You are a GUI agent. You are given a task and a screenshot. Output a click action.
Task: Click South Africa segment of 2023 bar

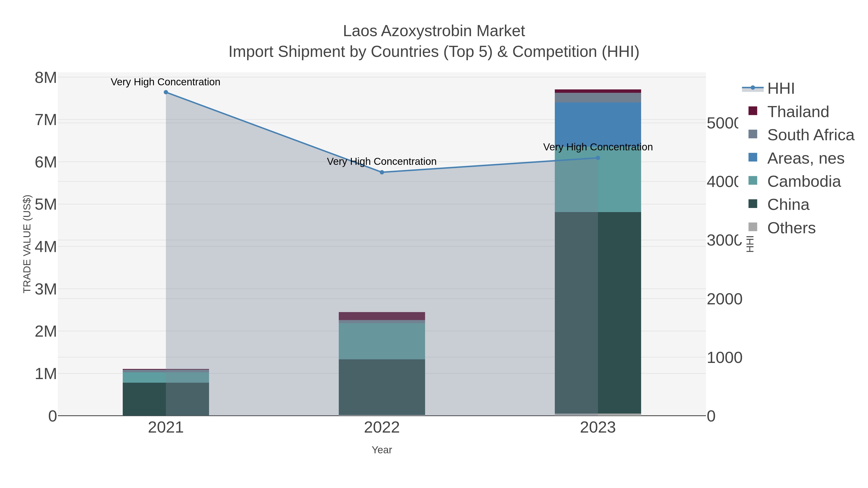[x=598, y=98]
